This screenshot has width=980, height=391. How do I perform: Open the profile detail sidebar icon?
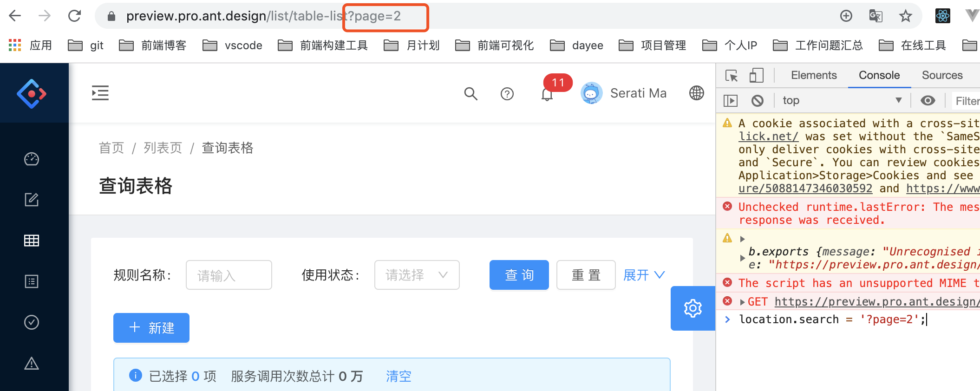(32, 281)
